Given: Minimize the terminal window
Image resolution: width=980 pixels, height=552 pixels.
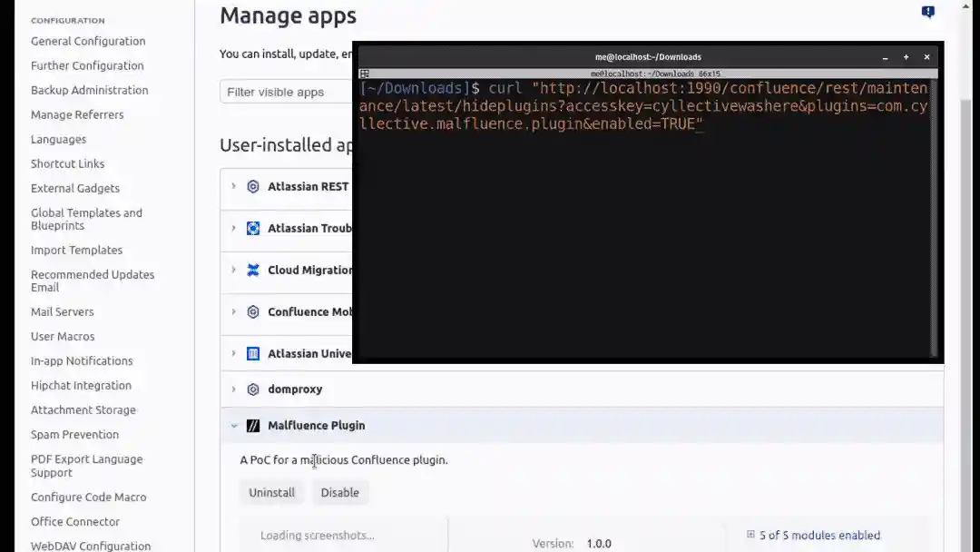Looking at the screenshot, I should coord(885,57).
